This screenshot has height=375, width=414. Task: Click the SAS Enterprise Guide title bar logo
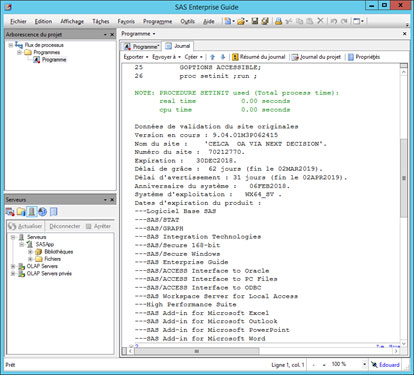pyautogui.click(x=8, y=6)
